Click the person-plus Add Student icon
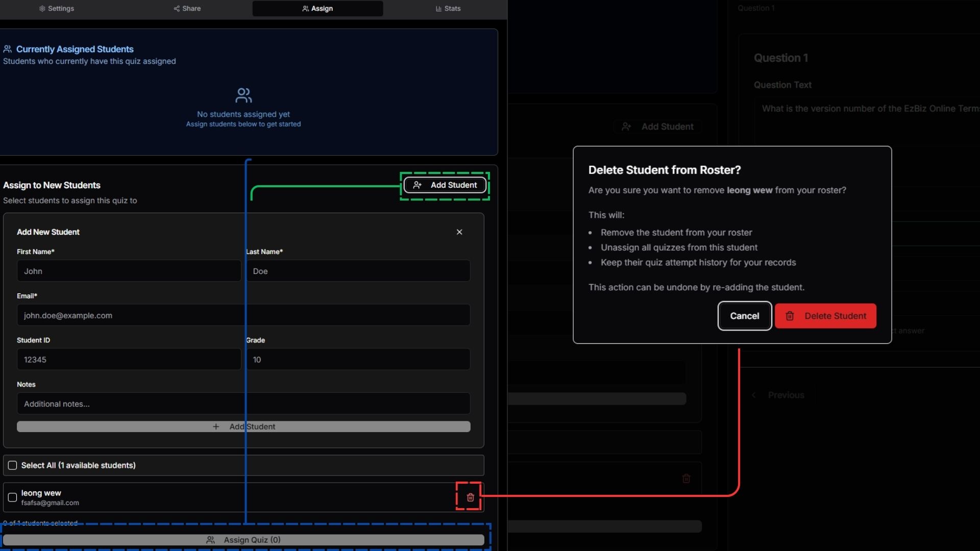The image size is (980, 551). pos(418,185)
